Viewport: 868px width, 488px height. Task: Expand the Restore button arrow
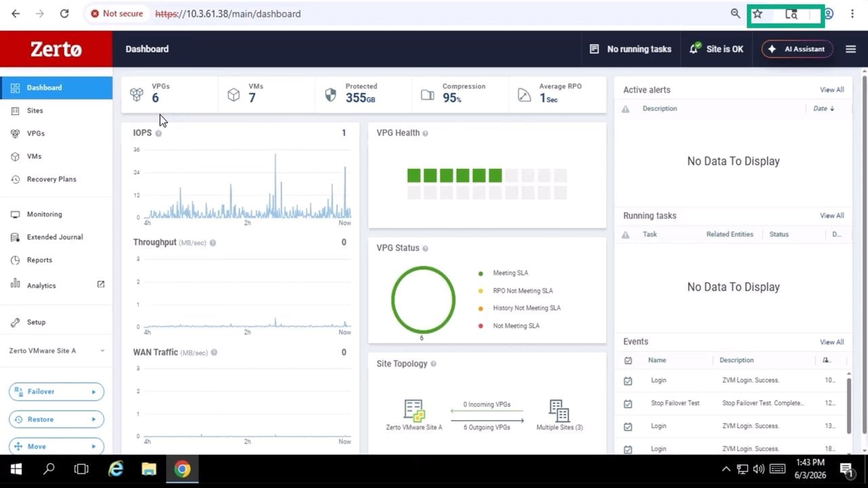click(x=94, y=420)
